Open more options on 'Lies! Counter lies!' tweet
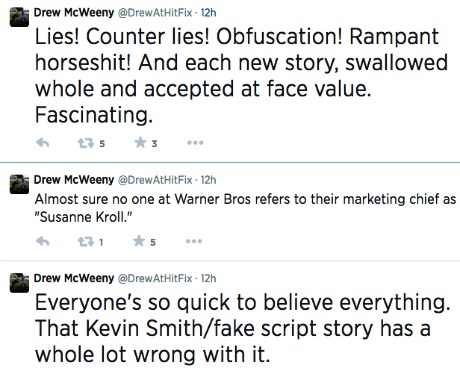Image resolution: width=460 pixels, height=374 pixels. pyautogui.click(x=195, y=143)
